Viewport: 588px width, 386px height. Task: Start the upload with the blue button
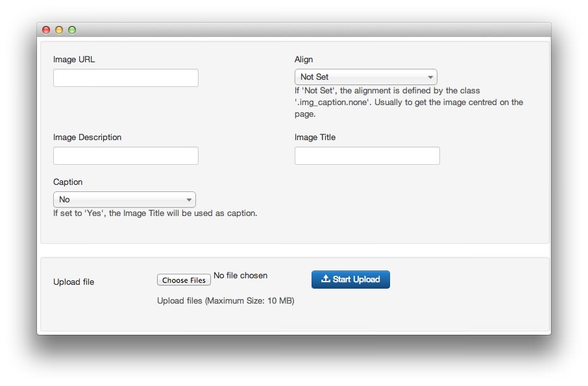tap(350, 280)
